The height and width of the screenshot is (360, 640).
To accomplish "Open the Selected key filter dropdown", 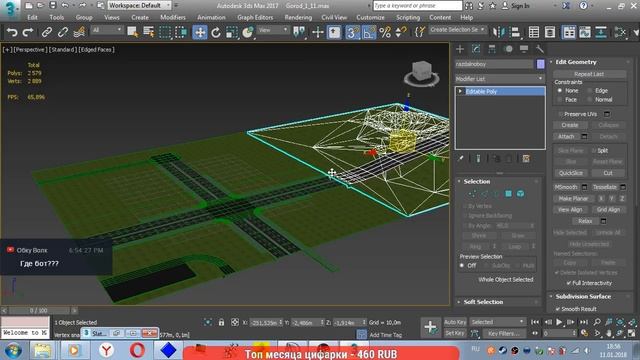I will (x=497, y=322).
